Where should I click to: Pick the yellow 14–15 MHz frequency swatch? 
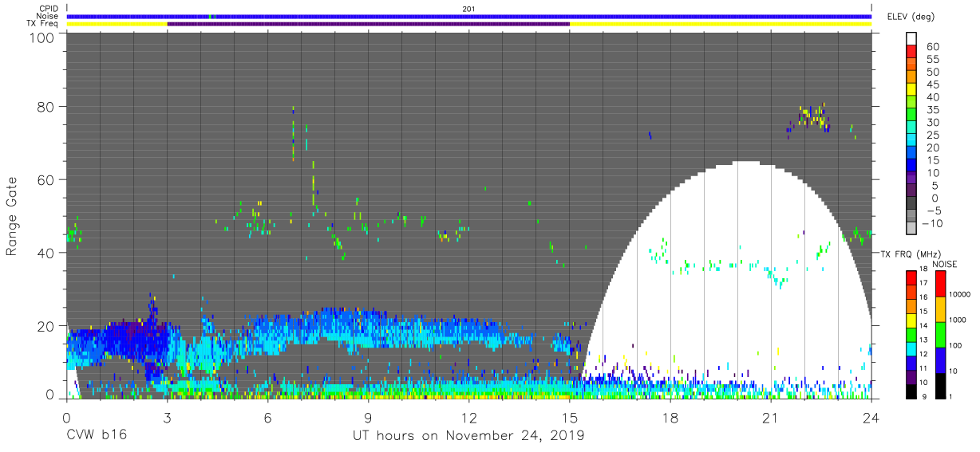[911, 320]
